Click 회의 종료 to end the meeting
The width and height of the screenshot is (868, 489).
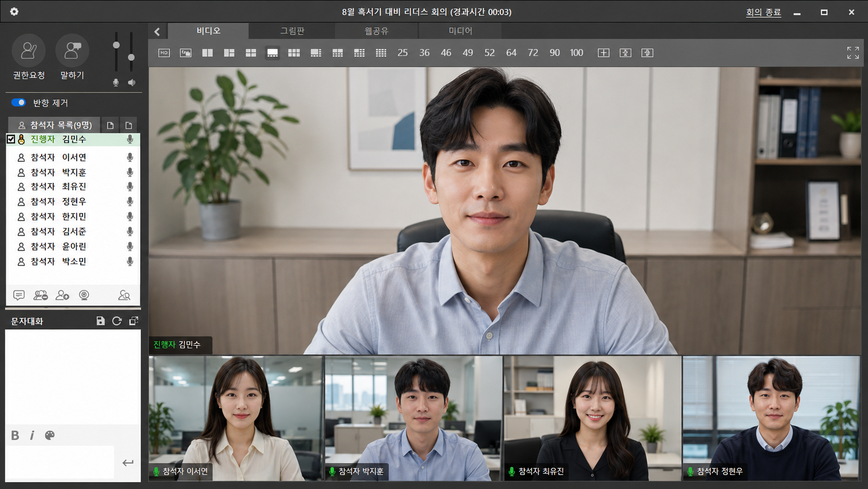(x=763, y=12)
